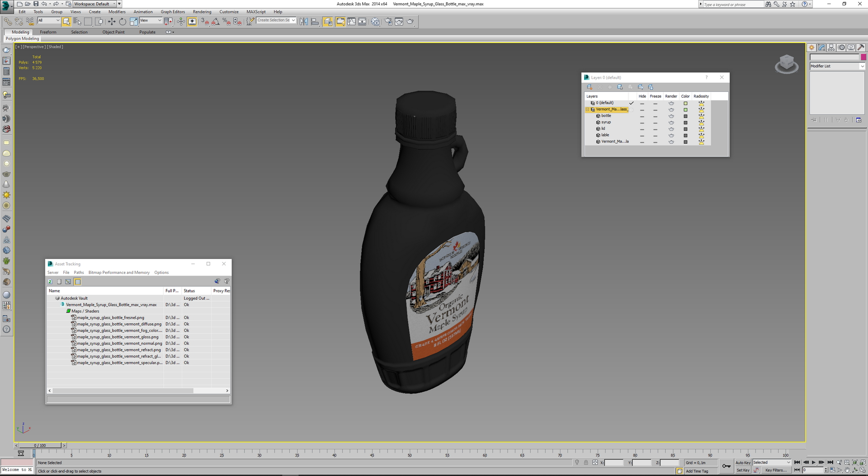
Task: Click the Set Key button
Action: click(743, 470)
